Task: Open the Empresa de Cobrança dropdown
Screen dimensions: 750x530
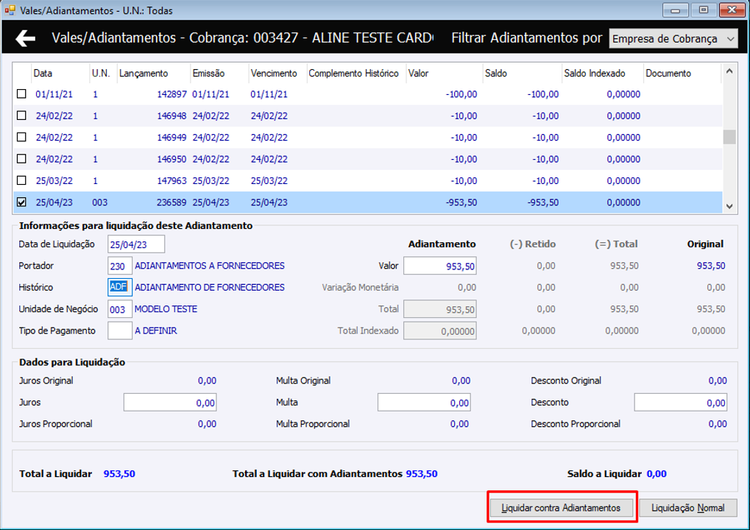Action: coord(673,39)
